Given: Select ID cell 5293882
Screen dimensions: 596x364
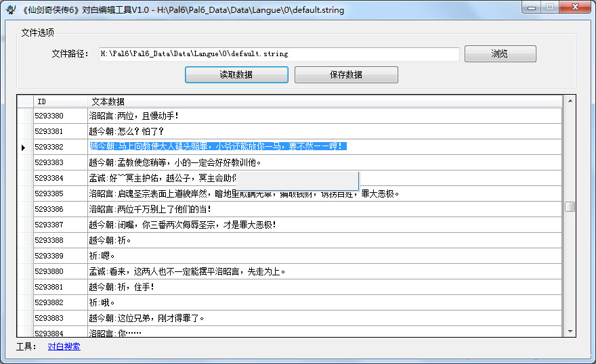Looking at the screenshot, I should coord(60,302).
